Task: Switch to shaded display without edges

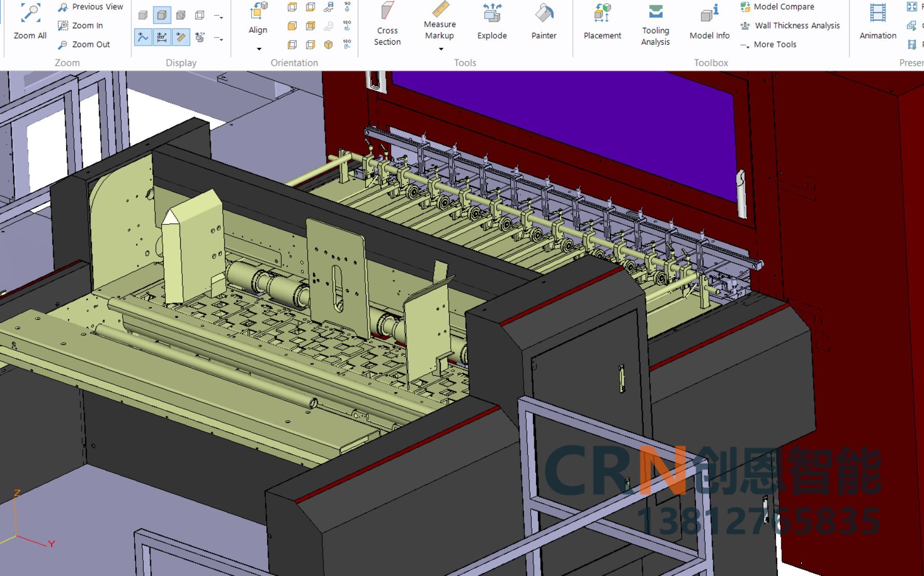Action: tap(143, 15)
